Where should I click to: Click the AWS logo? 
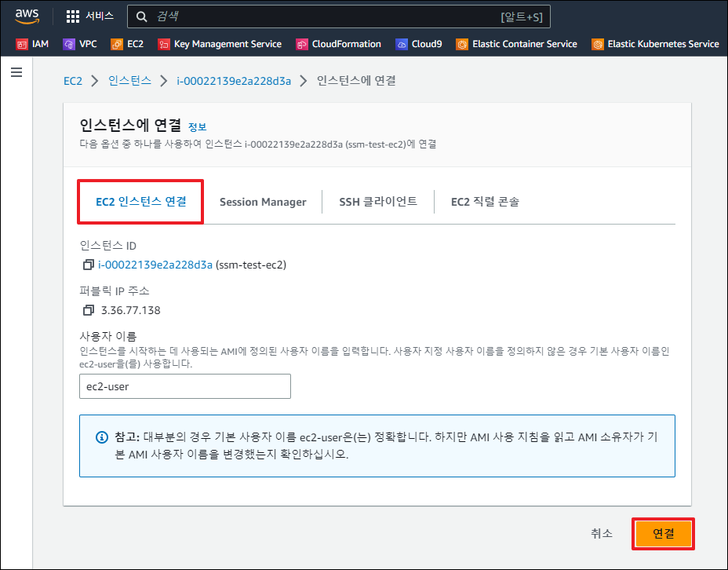(27, 16)
